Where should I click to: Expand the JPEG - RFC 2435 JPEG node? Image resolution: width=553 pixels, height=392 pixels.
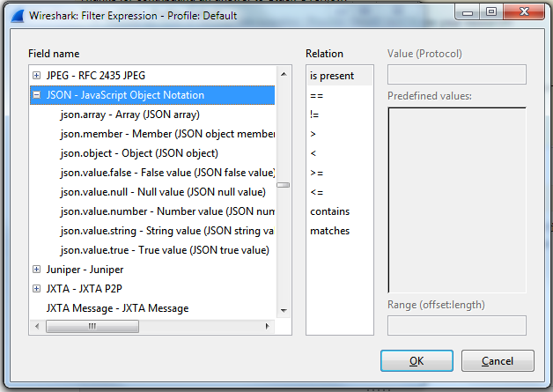pyautogui.click(x=36, y=75)
